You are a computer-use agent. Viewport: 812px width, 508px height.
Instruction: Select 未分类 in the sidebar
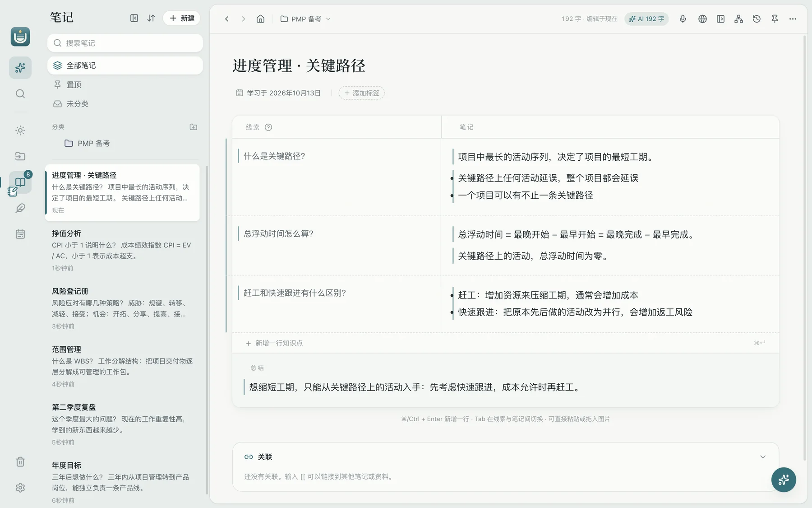click(x=125, y=104)
